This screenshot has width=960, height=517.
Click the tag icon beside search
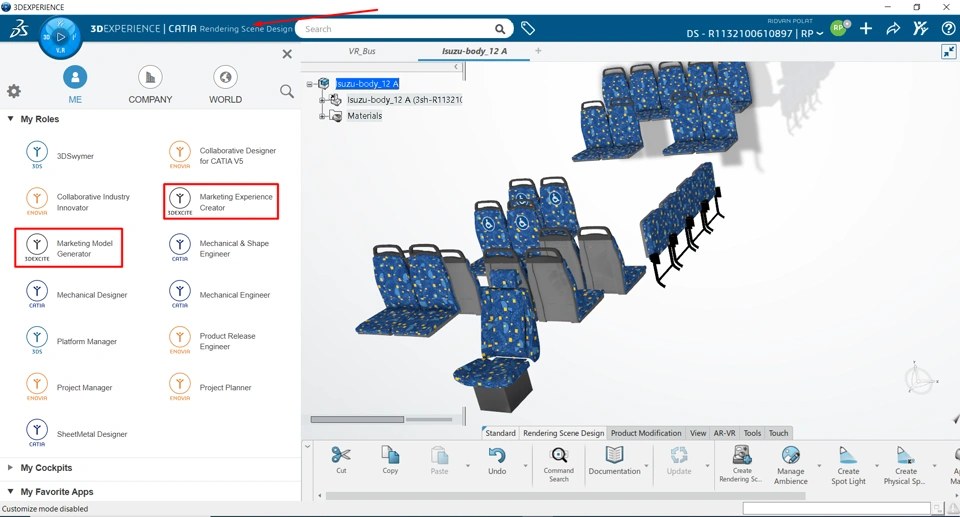pos(528,28)
